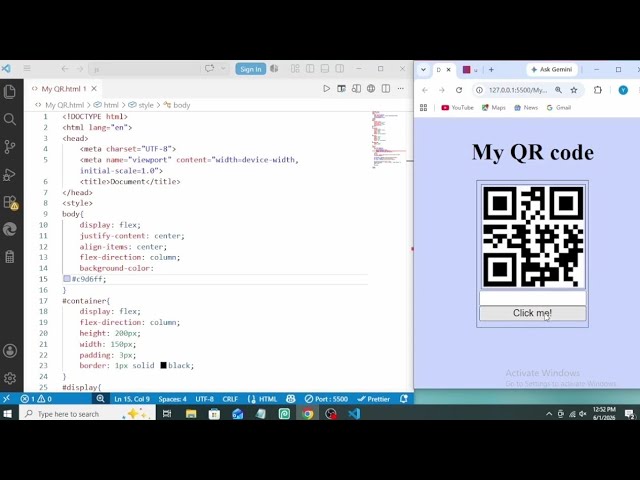Open the Copilot chat icon in title bar
The image size is (640, 480).
[209, 69]
